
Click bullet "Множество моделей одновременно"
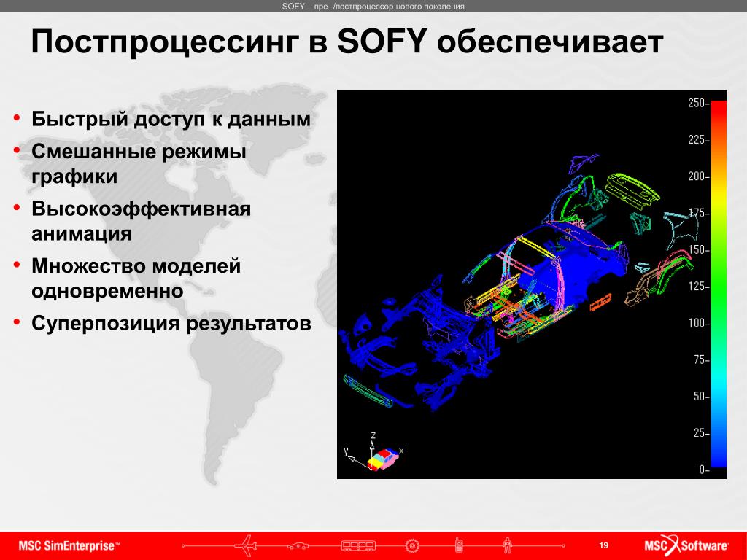click(x=136, y=278)
